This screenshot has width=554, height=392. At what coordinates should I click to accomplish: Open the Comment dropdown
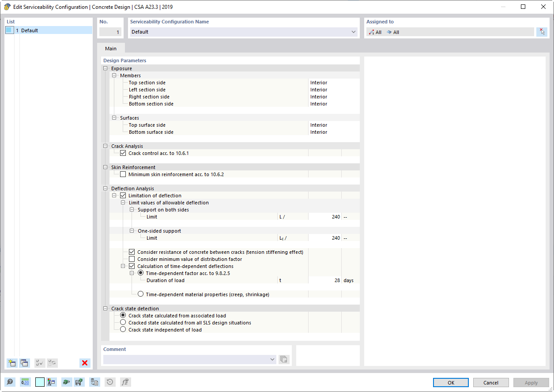click(x=272, y=359)
